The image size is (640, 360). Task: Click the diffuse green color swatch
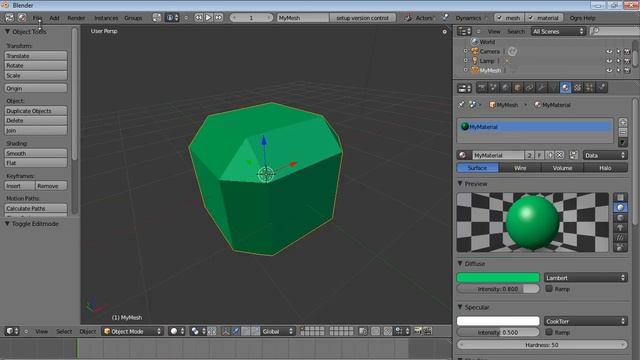[498, 278]
